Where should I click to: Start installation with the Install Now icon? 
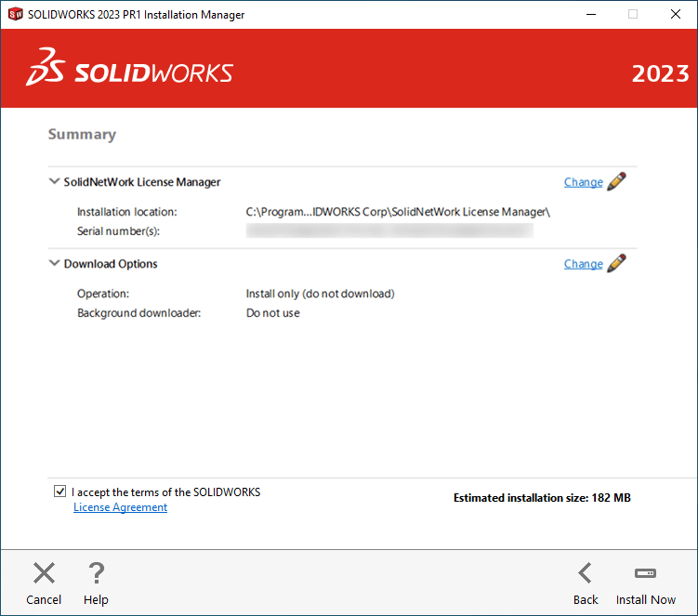point(645,573)
